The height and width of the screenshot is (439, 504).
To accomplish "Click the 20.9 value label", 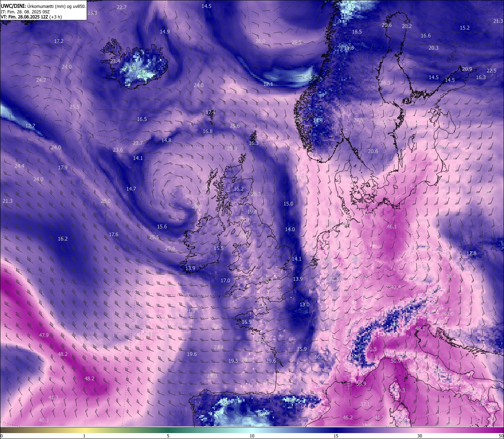I will (467, 69).
